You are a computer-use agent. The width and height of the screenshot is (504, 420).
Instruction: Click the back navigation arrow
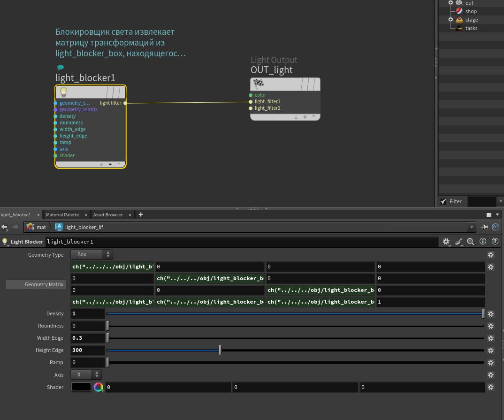tap(5, 227)
